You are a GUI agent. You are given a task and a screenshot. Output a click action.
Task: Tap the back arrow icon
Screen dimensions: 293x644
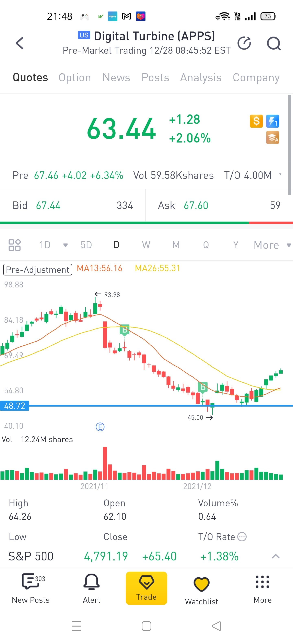tap(20, 43)
